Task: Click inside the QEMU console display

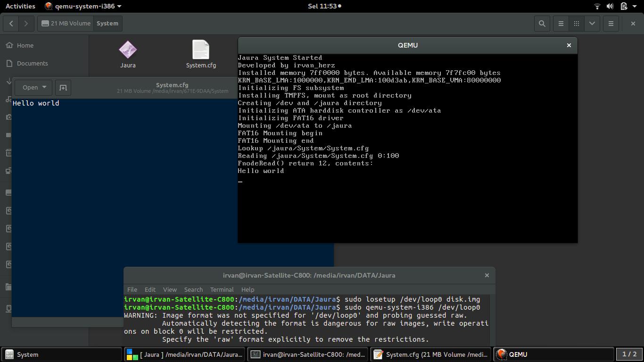Action: tap(407, 148)
